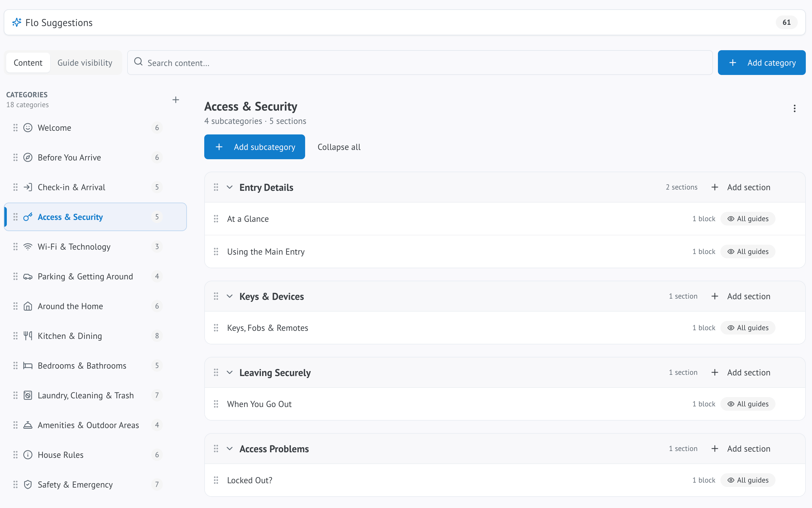Grab the drag handle for Keys & Devices

click(216, 296)
